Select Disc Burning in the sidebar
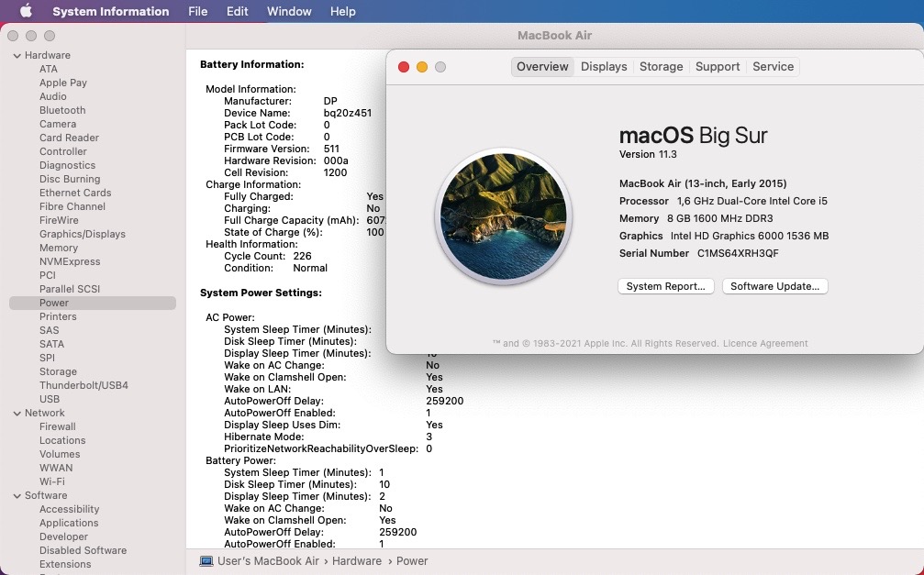Screen dimensions: 924x575 tap(70, 179)
